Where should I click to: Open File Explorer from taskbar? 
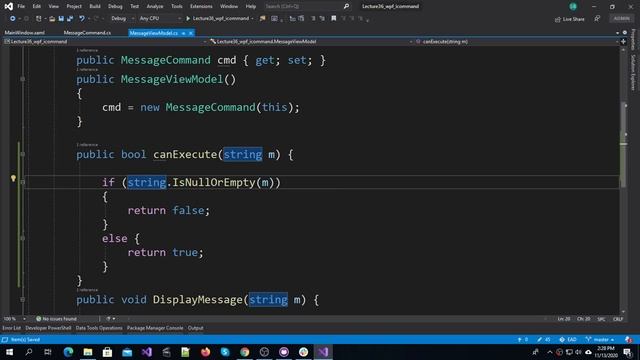[x=88, y=352]
